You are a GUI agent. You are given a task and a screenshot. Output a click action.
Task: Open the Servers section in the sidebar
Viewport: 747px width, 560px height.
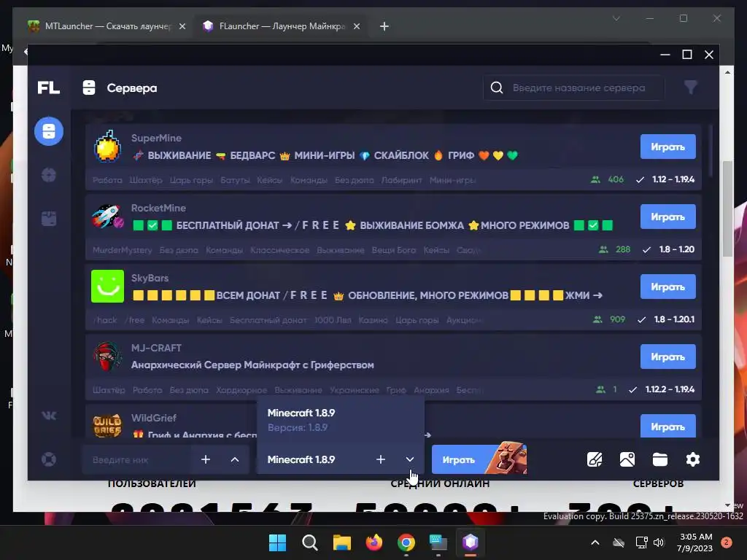point(49,131)
